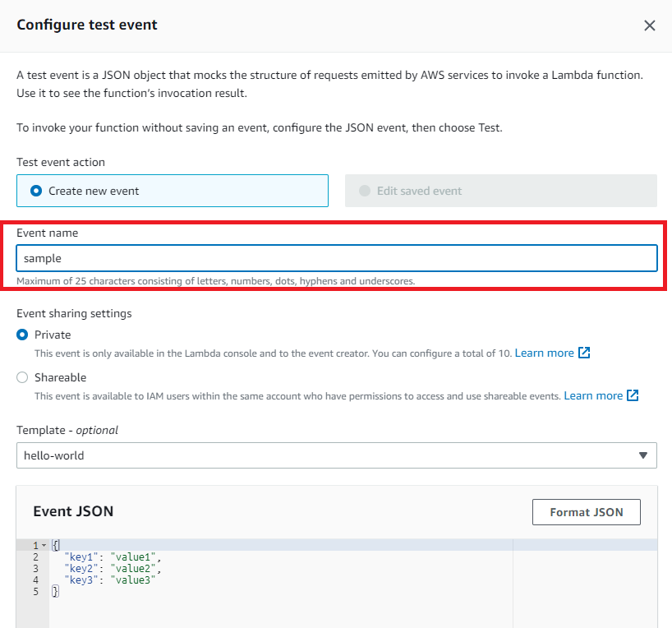Click the Format JSON button

(586, 511)
